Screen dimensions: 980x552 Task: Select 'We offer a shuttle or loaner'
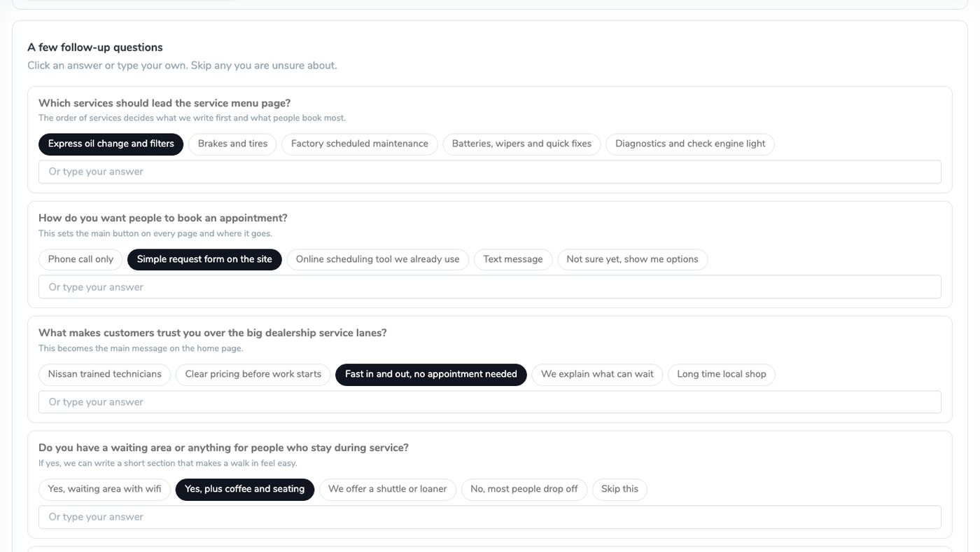[388, 490]
